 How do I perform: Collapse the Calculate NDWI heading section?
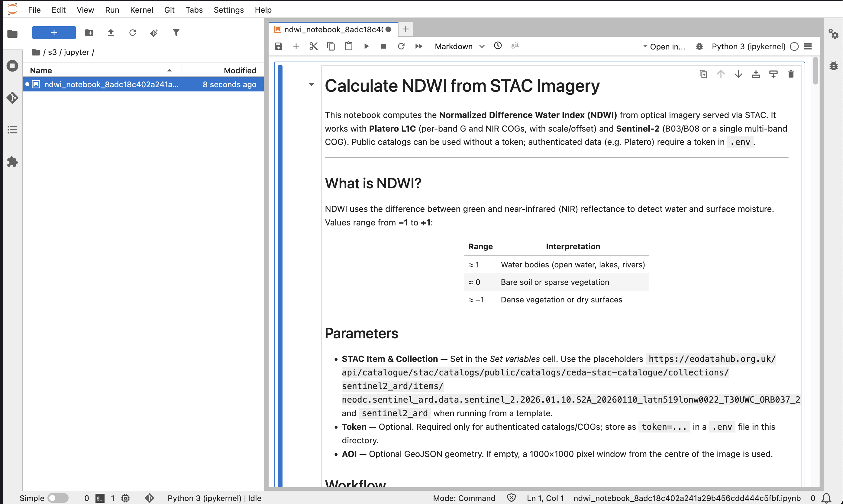[311, 85]
